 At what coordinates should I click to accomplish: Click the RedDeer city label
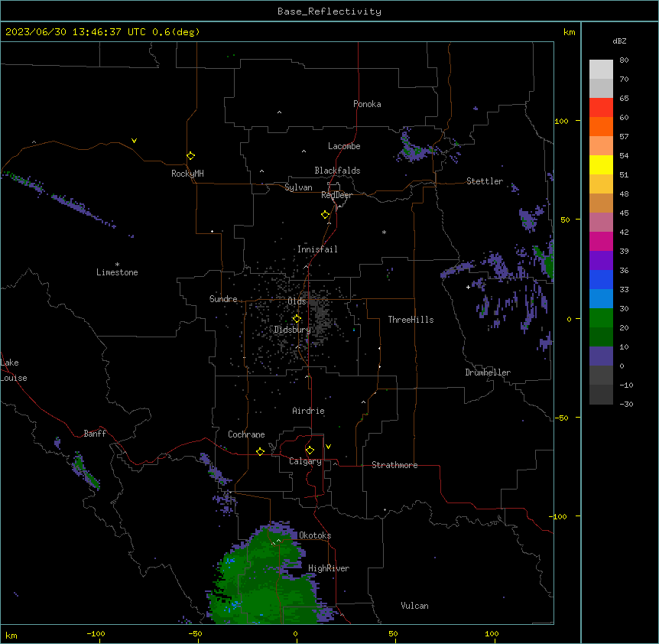point(336,195)
